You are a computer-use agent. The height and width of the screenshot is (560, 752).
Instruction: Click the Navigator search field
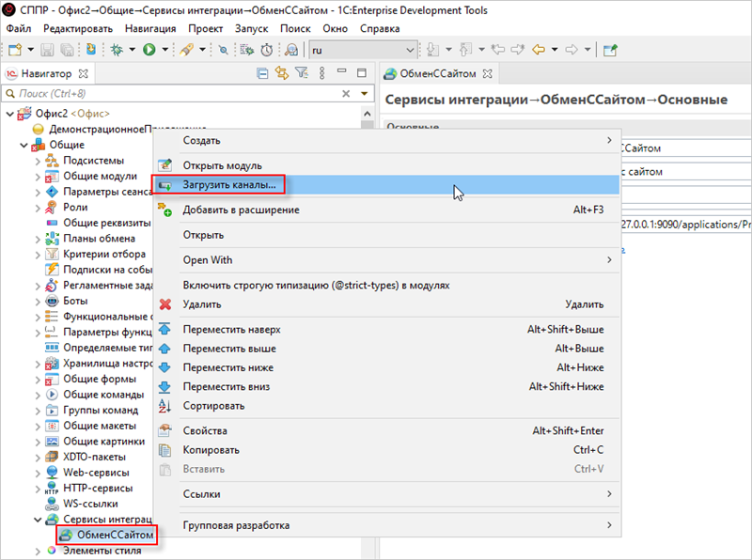(169, 94)
